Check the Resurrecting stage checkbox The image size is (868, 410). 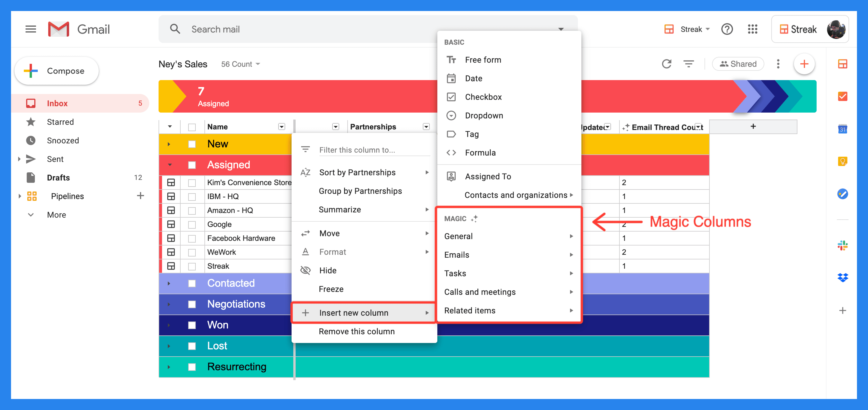(192, 367)
